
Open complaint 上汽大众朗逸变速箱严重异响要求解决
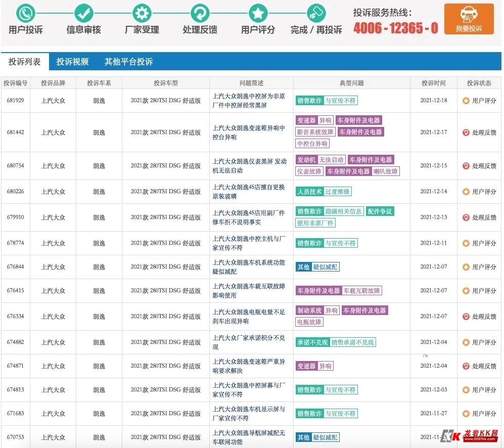pos(249,366)
